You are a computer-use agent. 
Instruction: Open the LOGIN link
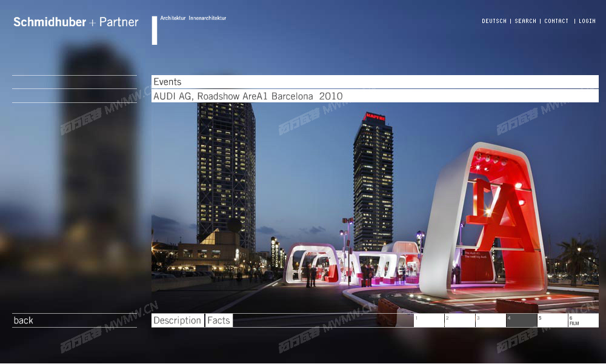pos(587,21)
